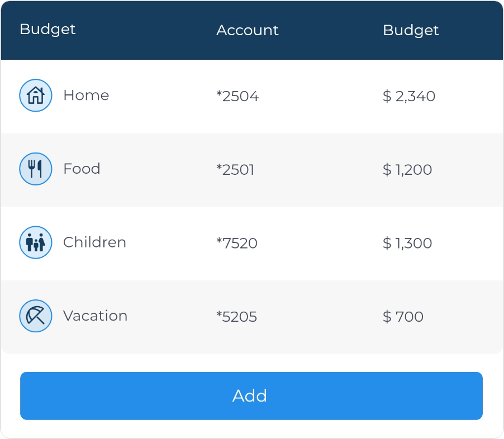Click the $ 1,200 budget amount
Screen dimensions: 504x439
(x=407, y=170)
